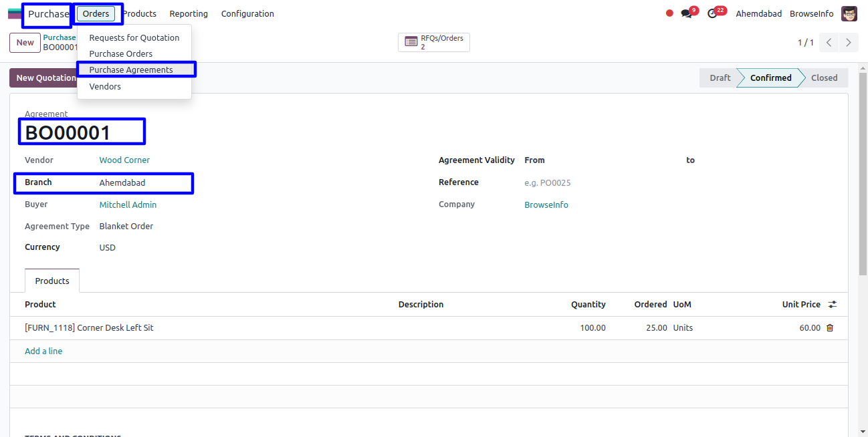Click the New Quotation button
This screenshot has width=868, height=437.
[x=44, y=78]
